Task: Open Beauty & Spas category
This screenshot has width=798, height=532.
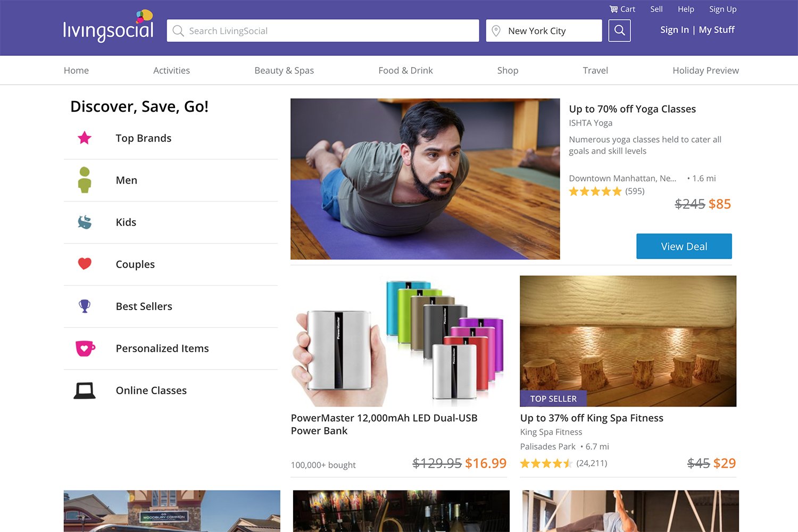Action: pos(284,70)
